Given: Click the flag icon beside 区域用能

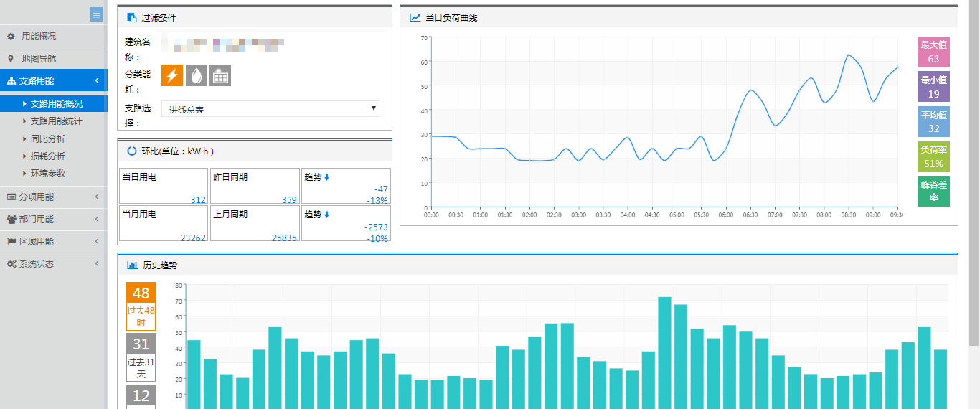Looking at the screenshot, I should coord(11,241).
